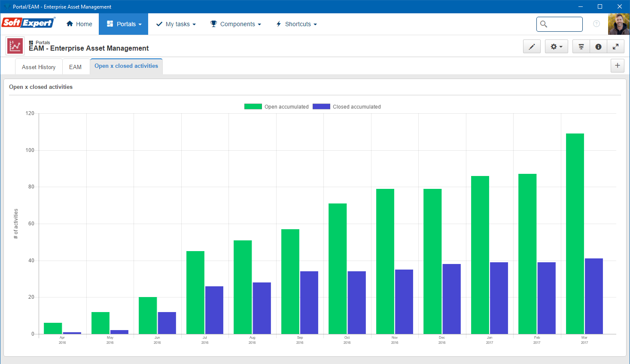Expand portal to fullscreen icon
This screenshot has width=630, height=364.
coord(615,46)
